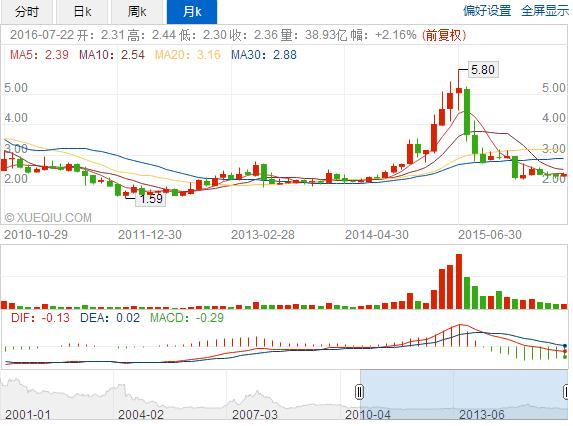The width and height of the screenshot is (573, 426).
Task: Click the 2015-06-30 date axis label
Action: pos(490,235)
